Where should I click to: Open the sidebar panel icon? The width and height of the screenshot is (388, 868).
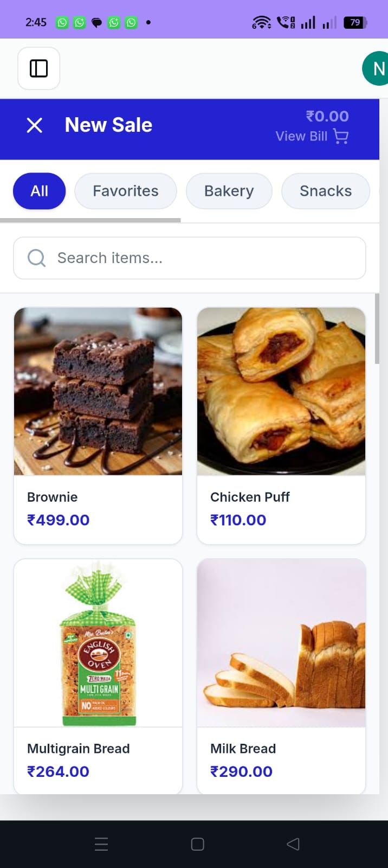38,68
